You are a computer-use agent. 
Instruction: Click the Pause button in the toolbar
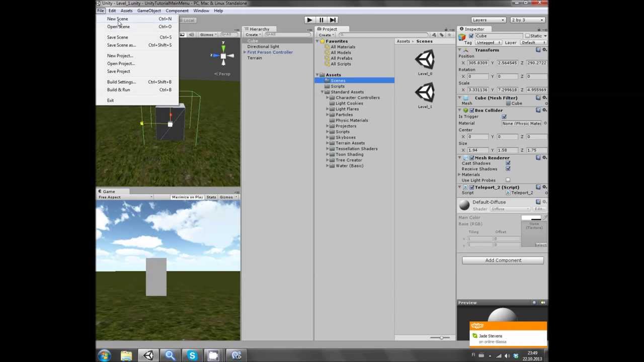pos(321,20)
